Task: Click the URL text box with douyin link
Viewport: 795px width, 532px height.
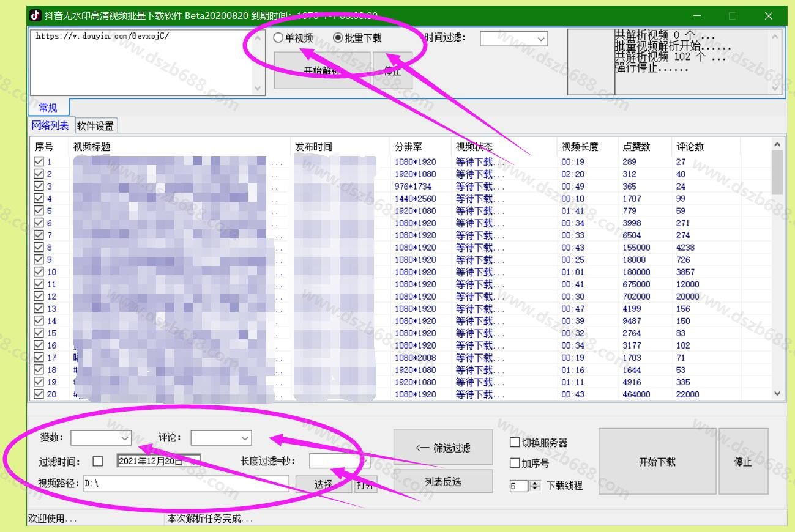Action: pos(141,62)
